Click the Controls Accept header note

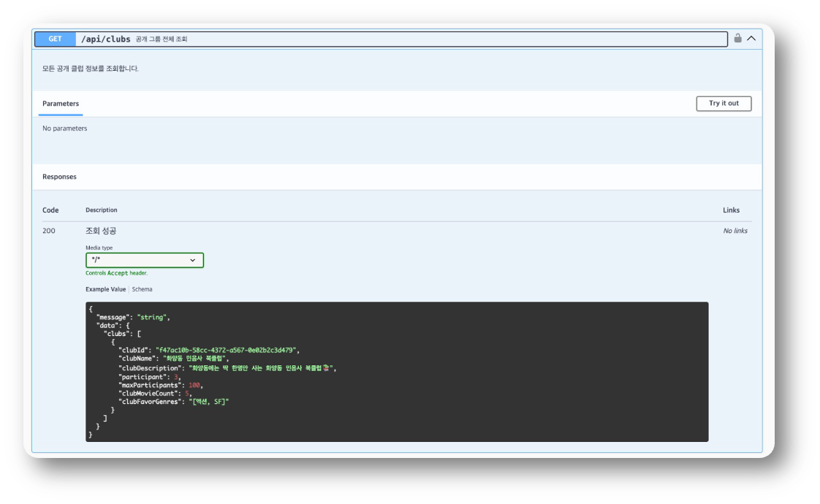(x=117, y=273)
